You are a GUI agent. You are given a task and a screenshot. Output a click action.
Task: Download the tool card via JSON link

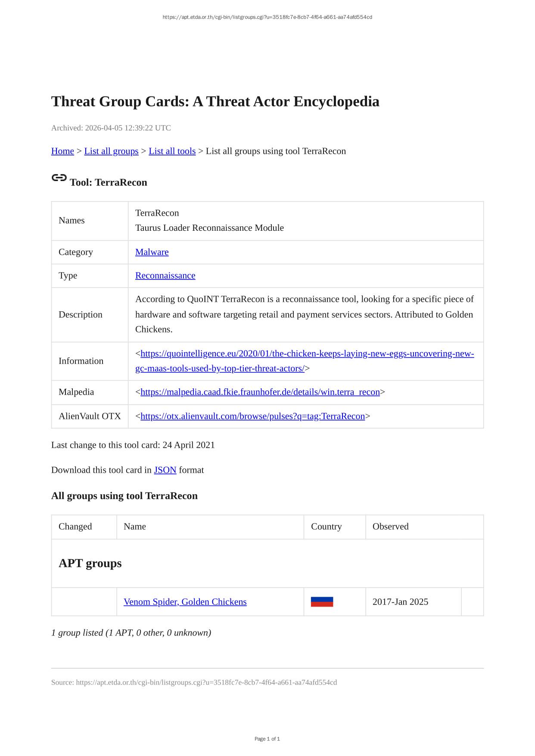165,470
